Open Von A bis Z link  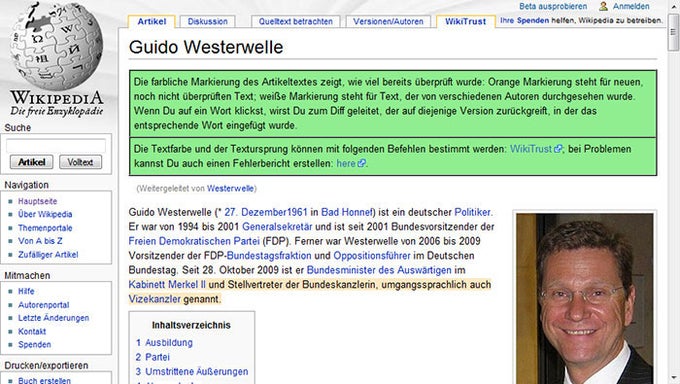(x=40, y=241)
